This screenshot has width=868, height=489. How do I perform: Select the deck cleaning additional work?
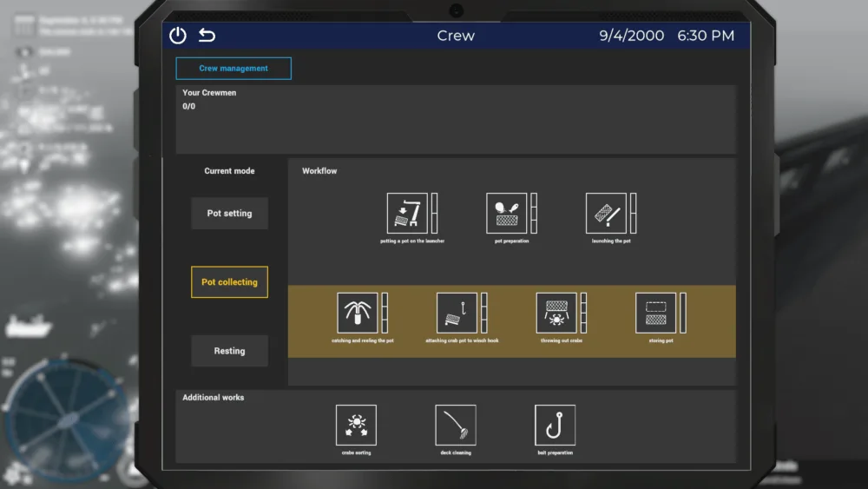click(456, 425)
